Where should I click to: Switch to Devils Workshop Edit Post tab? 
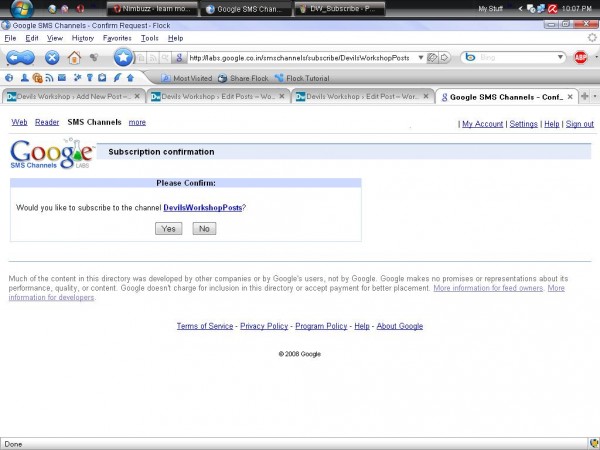point(363,96)
